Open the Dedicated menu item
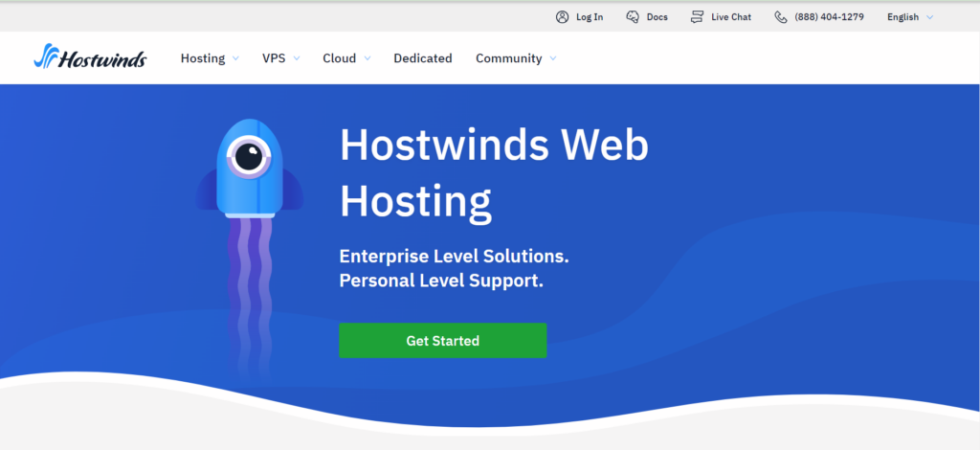Image resolution: width=980 pixels, height=450 pixels. tap(422, 58)
